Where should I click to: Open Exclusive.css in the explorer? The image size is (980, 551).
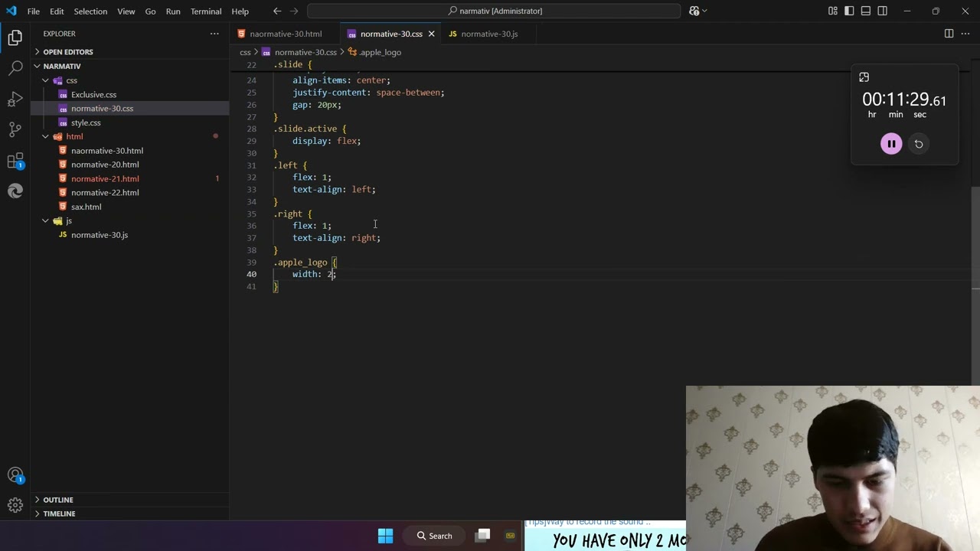[93, 95]
